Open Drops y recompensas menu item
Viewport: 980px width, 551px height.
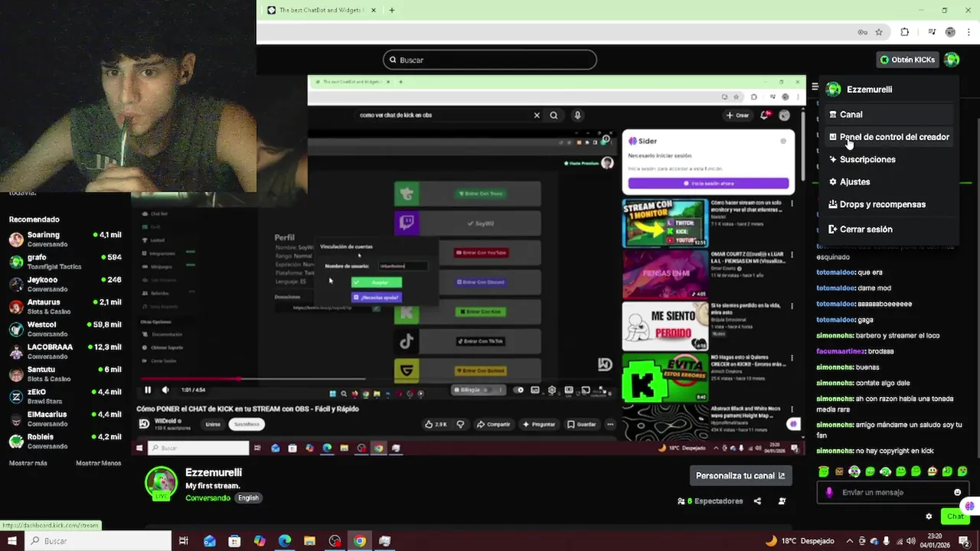tap(888, 204)
